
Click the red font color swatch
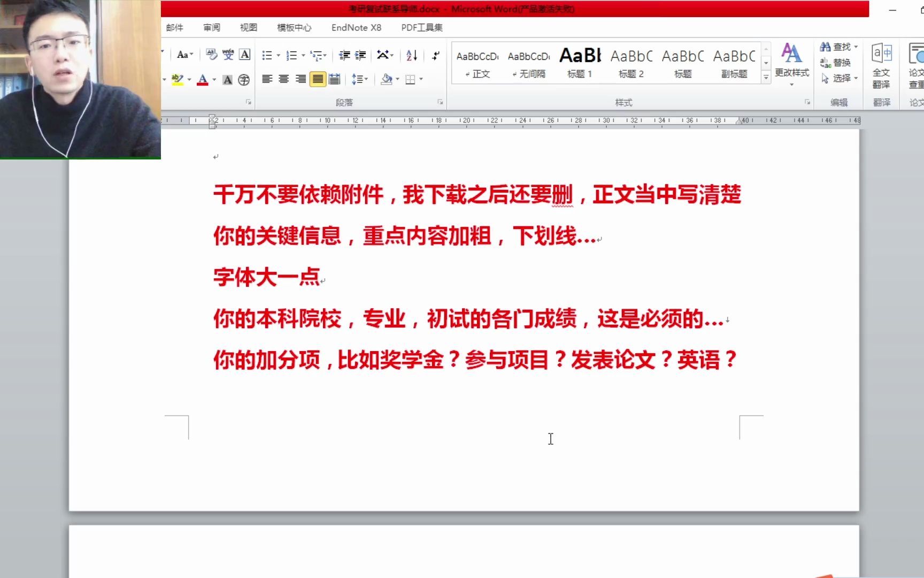pos(203,83)
